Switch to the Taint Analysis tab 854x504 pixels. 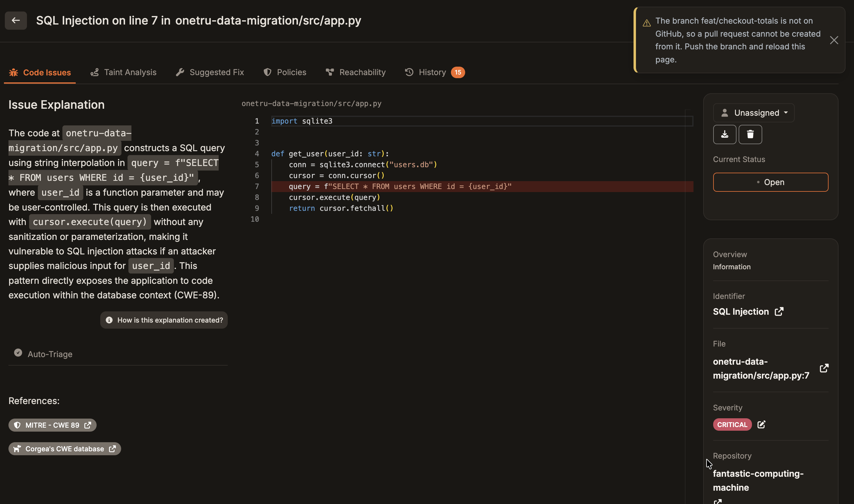[x=123, y=72]
